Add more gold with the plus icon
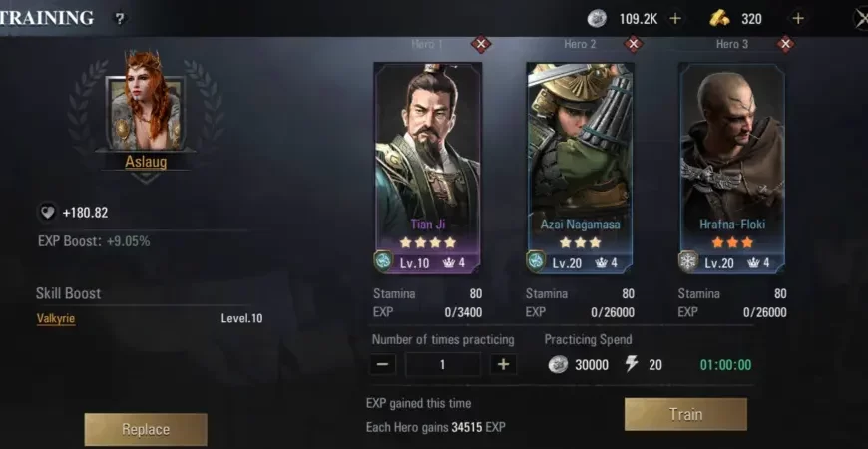Viewport: 868px width, 449px height. pyautogui.click(x=798, y=19)
